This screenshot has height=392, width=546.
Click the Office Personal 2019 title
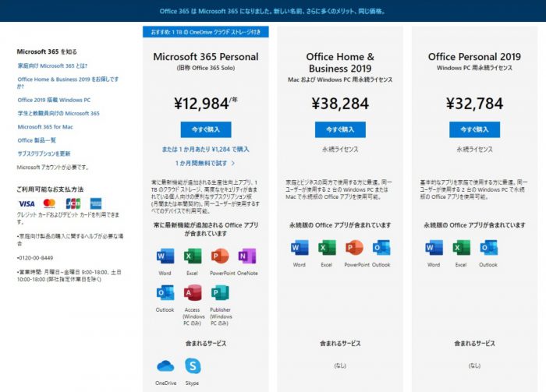click(474, 57)
